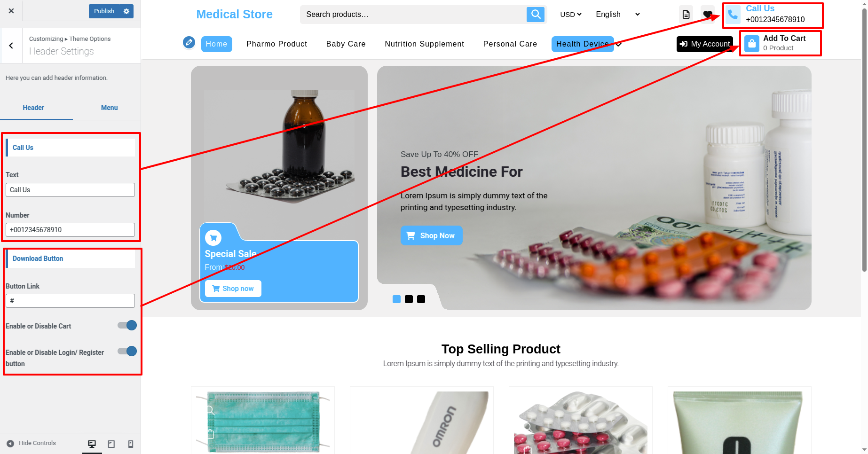Open the USD currency dropdown

point(571,15)
